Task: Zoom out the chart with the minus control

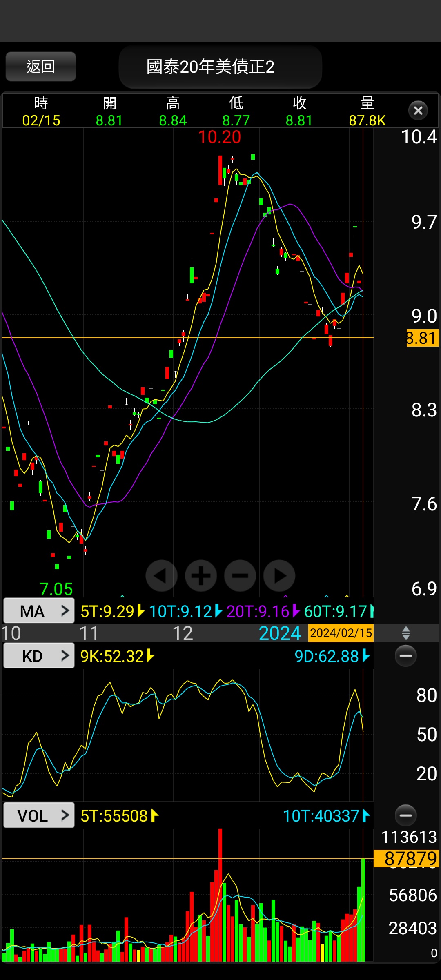Action: [240, 576]
